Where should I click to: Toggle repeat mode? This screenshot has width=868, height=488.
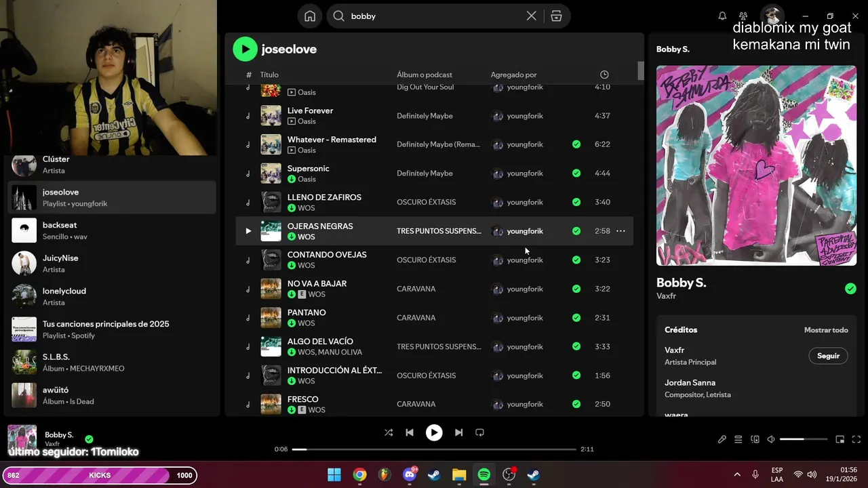pyautogui.click(x=479, y=432)
